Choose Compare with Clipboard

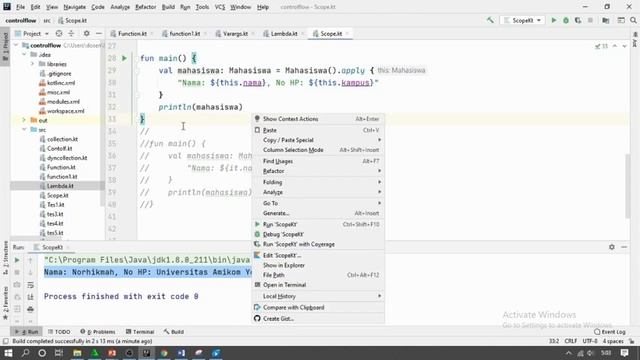click(318, 307)
